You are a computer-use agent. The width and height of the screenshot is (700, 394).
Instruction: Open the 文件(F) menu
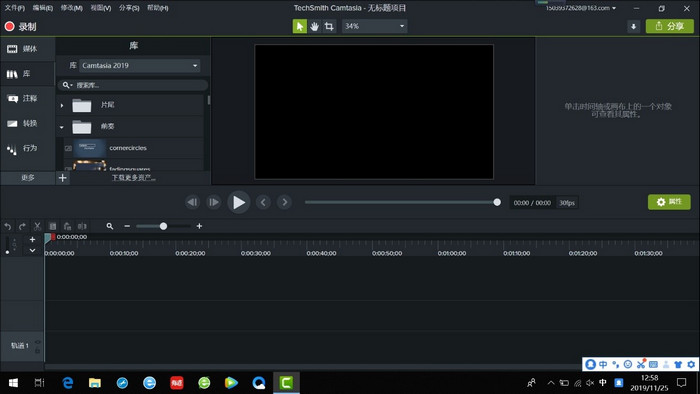tap(14, 8)
